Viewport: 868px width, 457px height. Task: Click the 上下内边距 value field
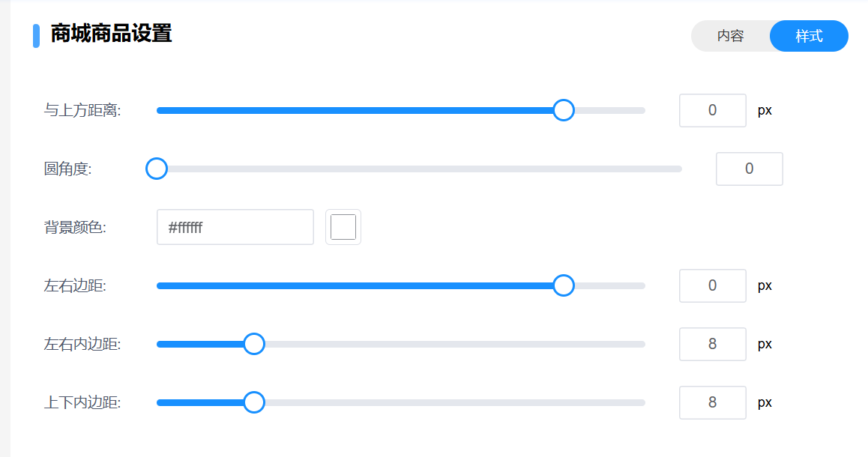(712, 402)
